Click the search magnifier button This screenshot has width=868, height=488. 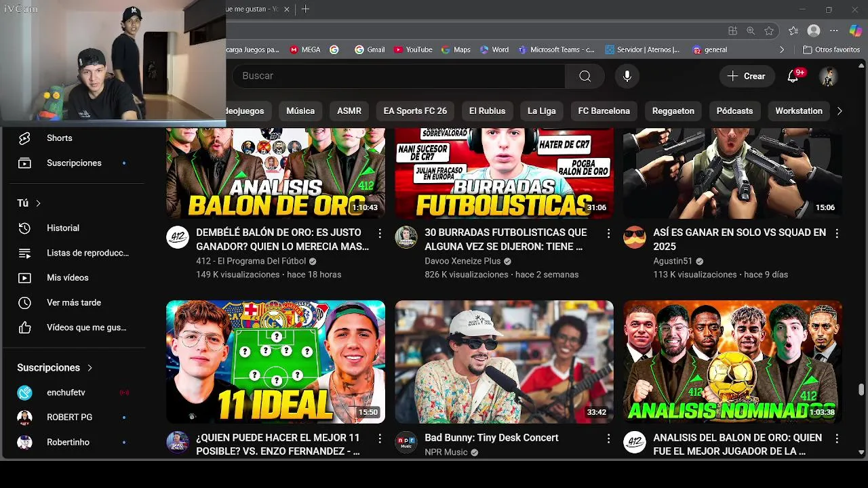click(585, 76)
